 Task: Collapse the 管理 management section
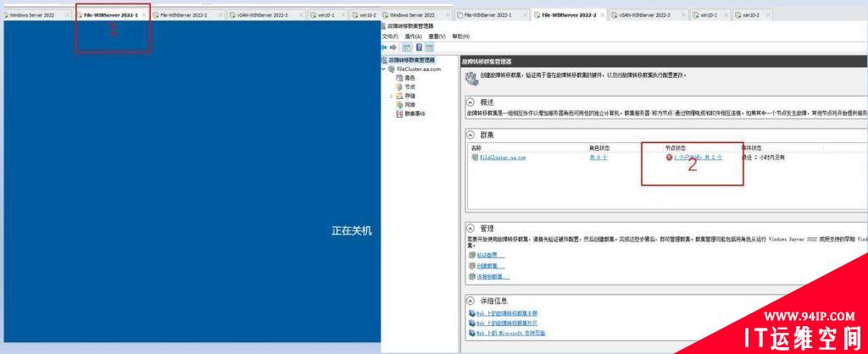(470, 228)
